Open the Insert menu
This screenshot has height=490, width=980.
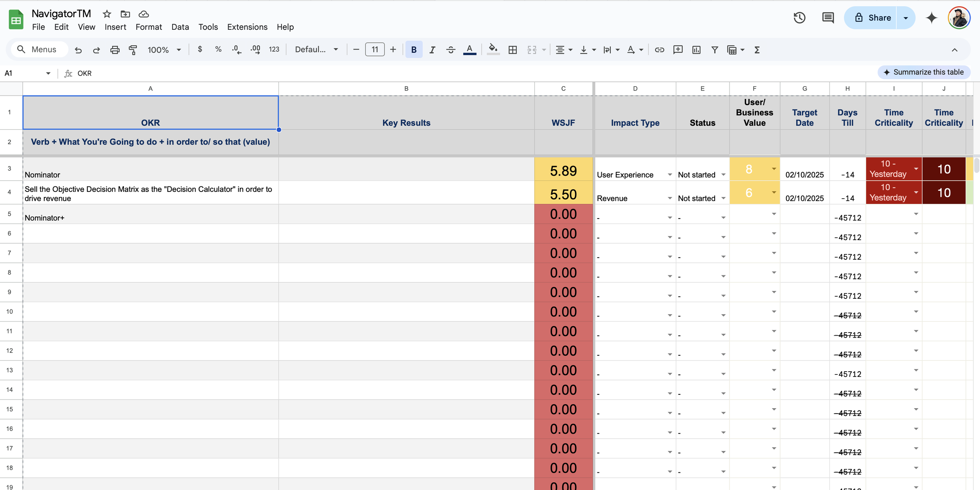tap(115, 27)
